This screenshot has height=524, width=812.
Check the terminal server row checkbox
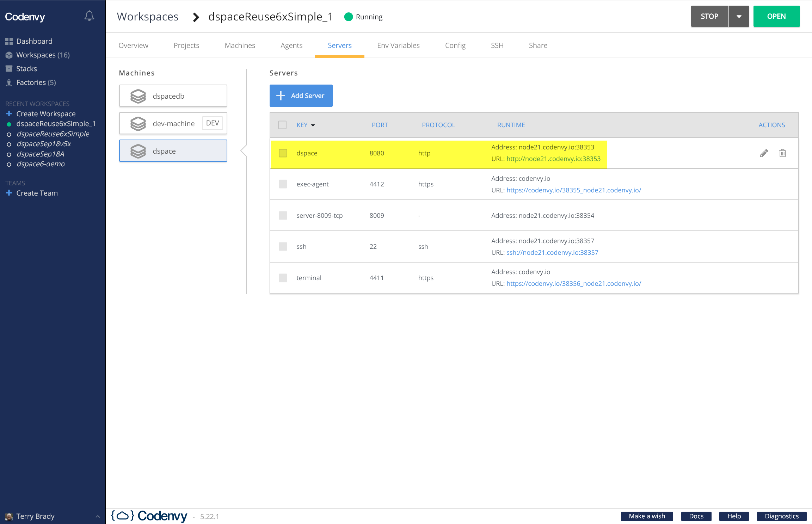point(283,278)
